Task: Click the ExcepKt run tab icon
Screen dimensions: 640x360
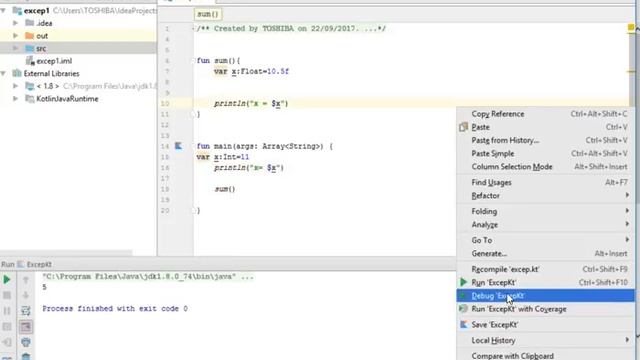Action: click(x=21, y=264)
